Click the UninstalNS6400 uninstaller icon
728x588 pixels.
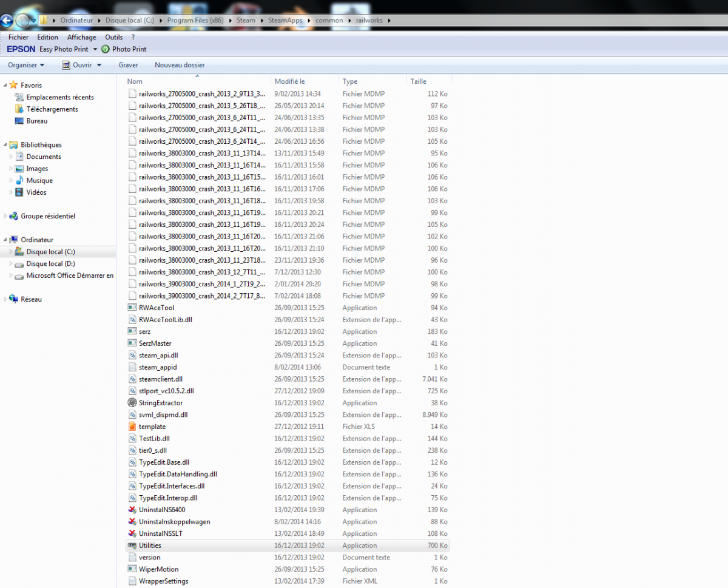132,510
